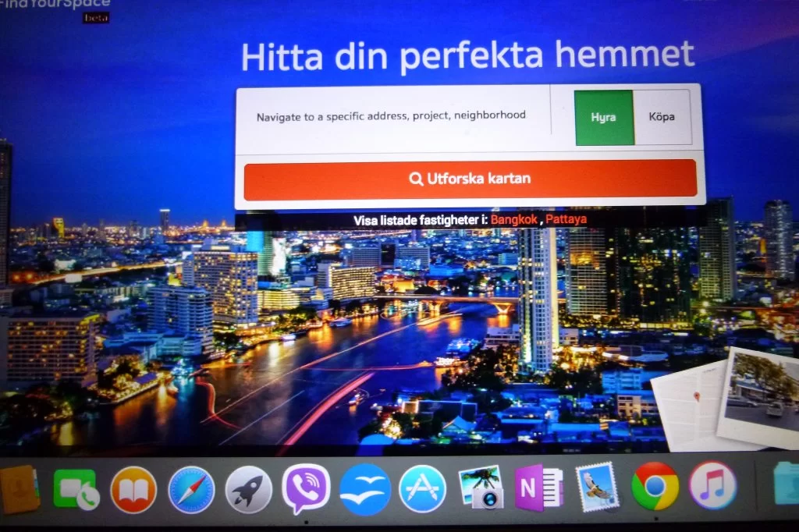Image resolution: width=799 pixels, height=532 pixels.
Task: Launch Safari from the dock
Action: pos(191,489)
